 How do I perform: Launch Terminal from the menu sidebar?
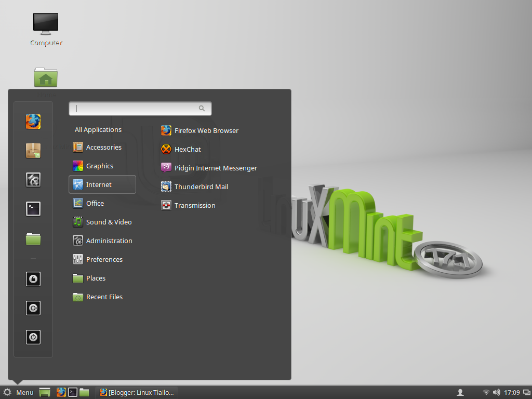pos(33,208)
